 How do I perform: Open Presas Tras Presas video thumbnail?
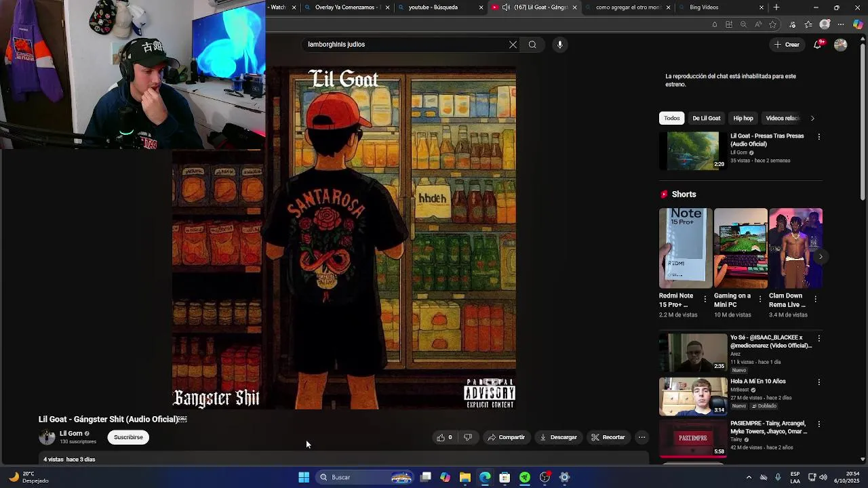point(692,150)
